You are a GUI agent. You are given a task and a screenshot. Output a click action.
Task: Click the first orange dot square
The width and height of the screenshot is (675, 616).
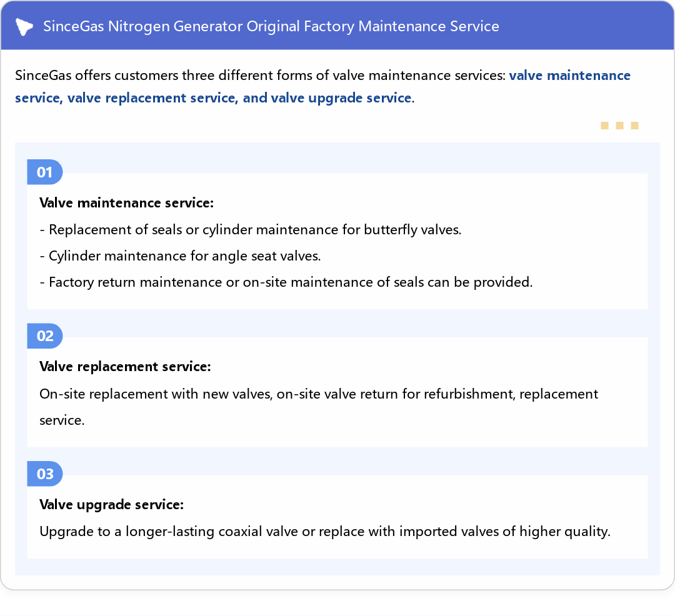[x=604, y=126]
